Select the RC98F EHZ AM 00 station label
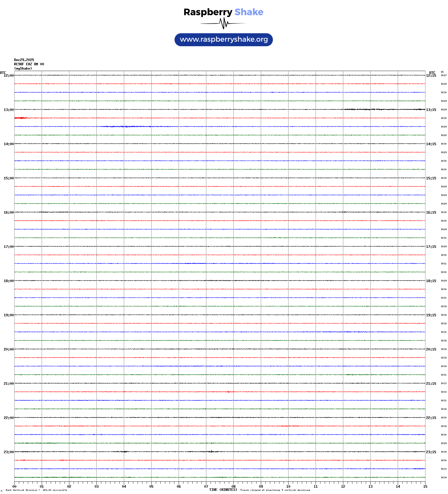The image size is (448, 494). click(x=29, y=64)
